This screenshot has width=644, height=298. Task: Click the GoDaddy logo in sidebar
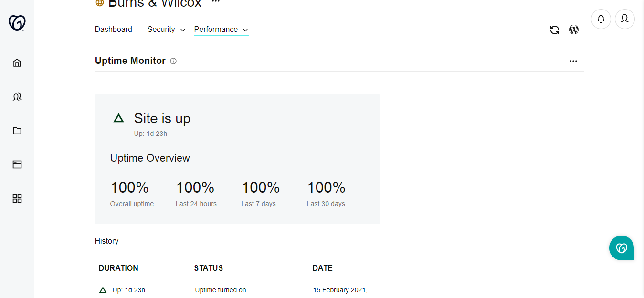point(17,22)
